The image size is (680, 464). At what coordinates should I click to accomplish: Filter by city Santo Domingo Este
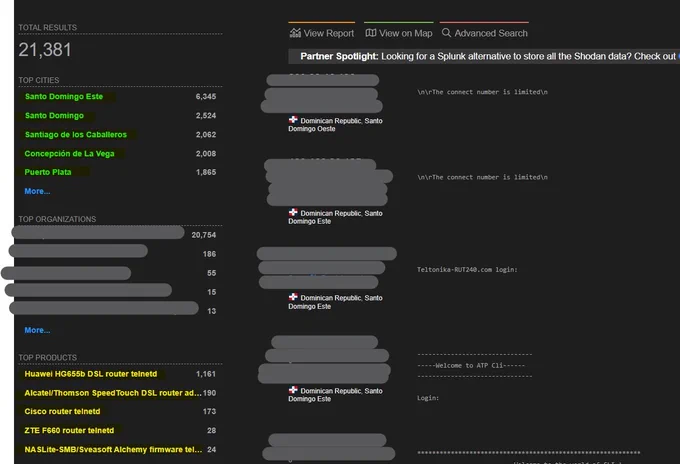pos(64,96)
